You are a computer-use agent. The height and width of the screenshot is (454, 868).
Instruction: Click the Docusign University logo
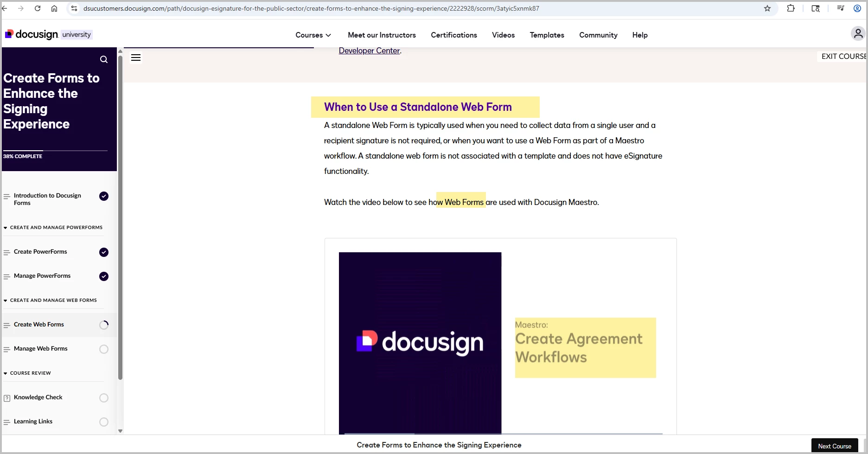point(49,34)
